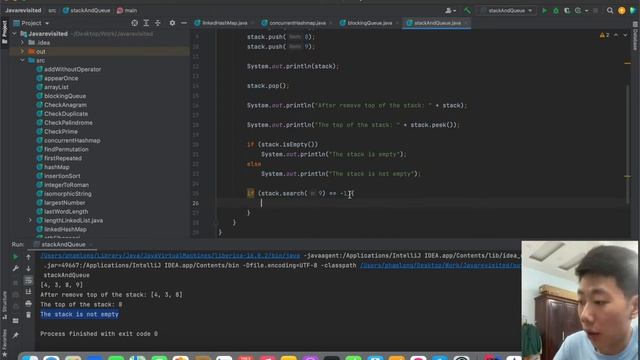The width and height of the screenshot is (640, 360).
Task: Collapse the src folder
Action: coord(22,60)
